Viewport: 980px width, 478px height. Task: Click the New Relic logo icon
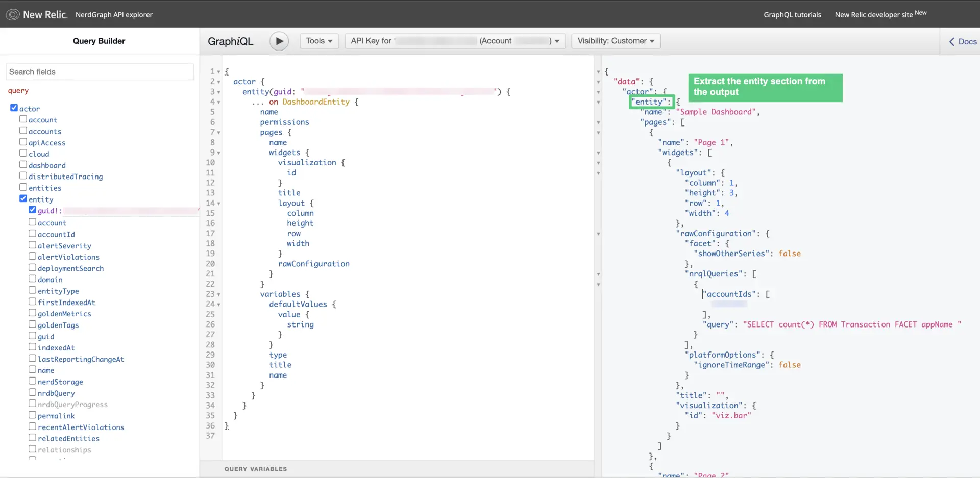(x=13, y=14)
